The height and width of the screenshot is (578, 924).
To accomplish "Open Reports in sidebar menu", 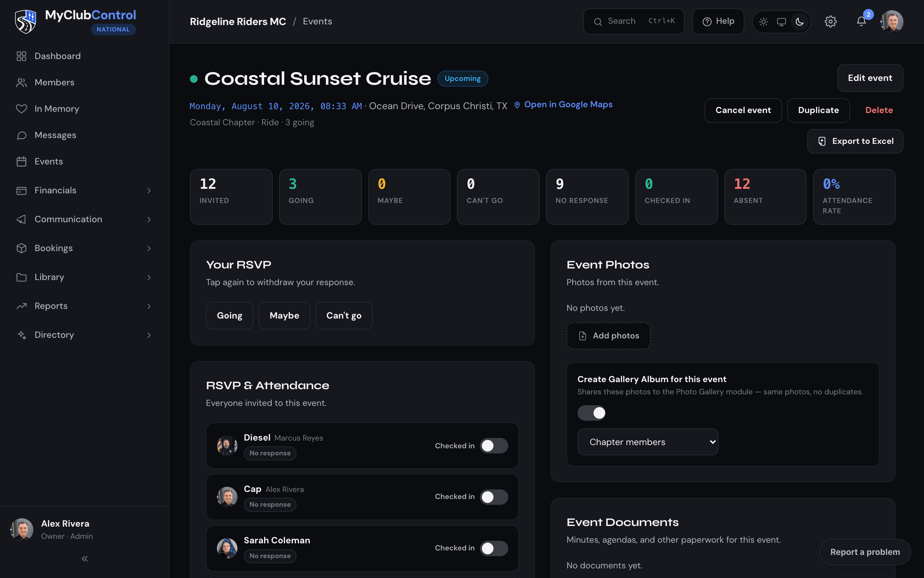I will coord(84,306).
